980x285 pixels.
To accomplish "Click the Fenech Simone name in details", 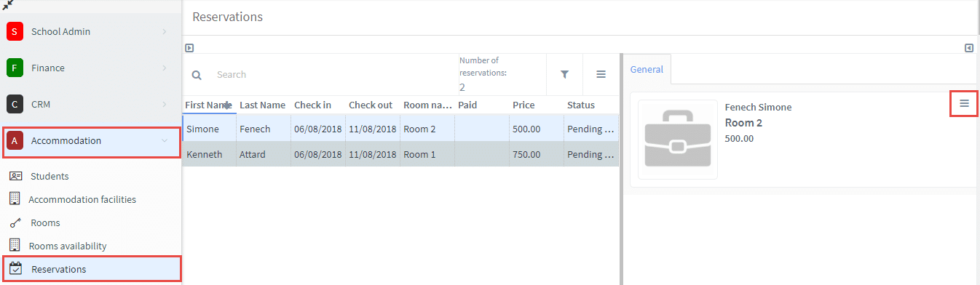I will point(758,108).
